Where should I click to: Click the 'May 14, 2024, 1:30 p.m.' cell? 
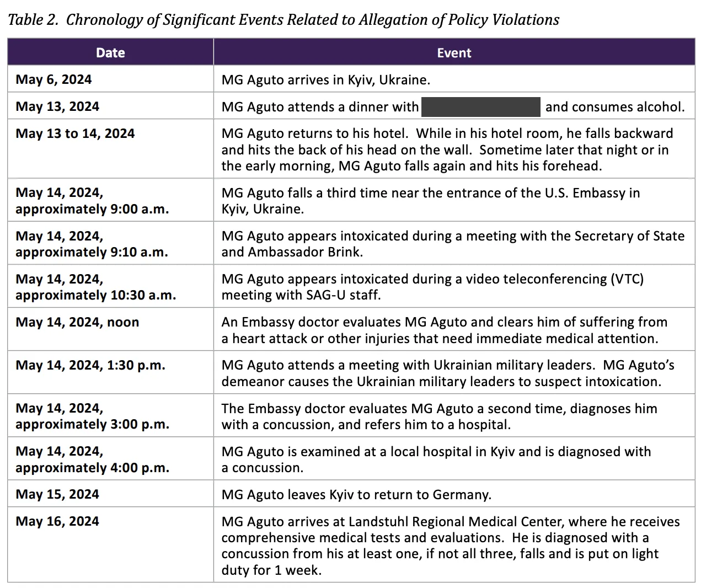click(90, 365)
